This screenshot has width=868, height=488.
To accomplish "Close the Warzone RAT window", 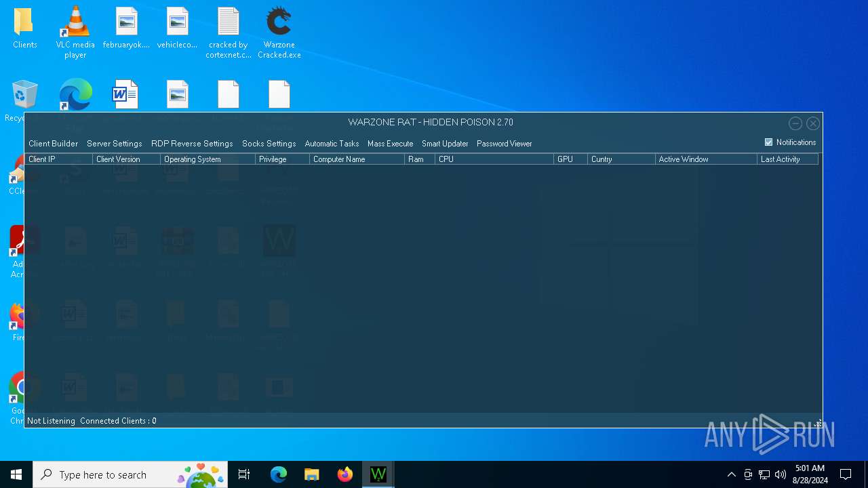I will pyautogui.click(x=813, y=123).
